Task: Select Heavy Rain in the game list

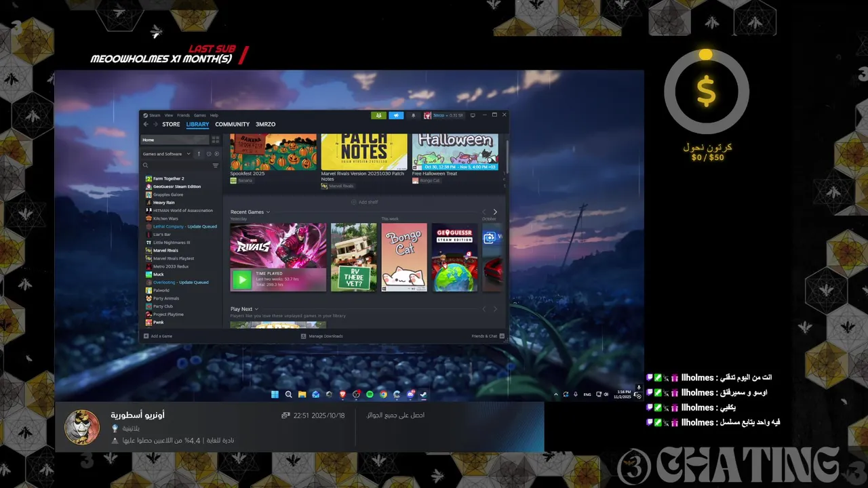Action: tap(163, 203)
